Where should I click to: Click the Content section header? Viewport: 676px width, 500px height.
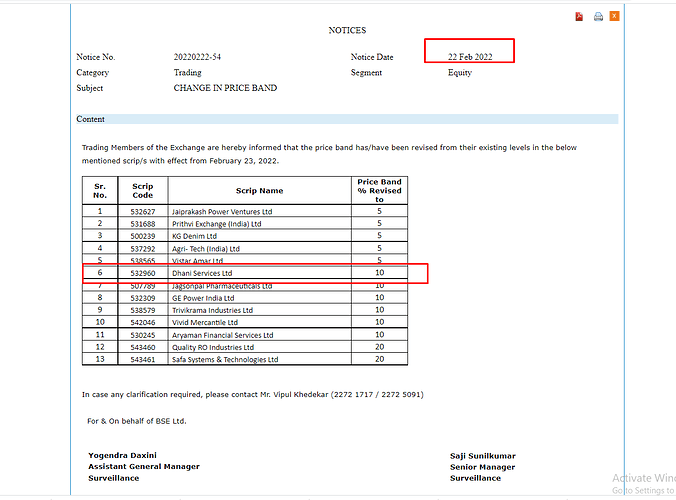[347, 119]
